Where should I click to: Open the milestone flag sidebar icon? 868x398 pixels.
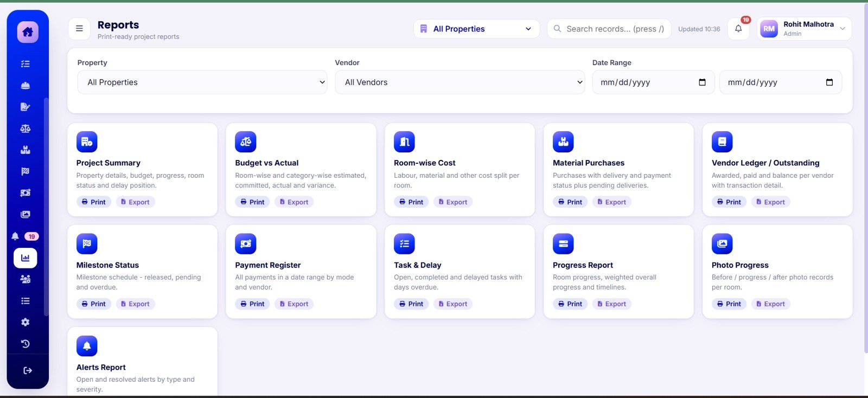[25, 171]
